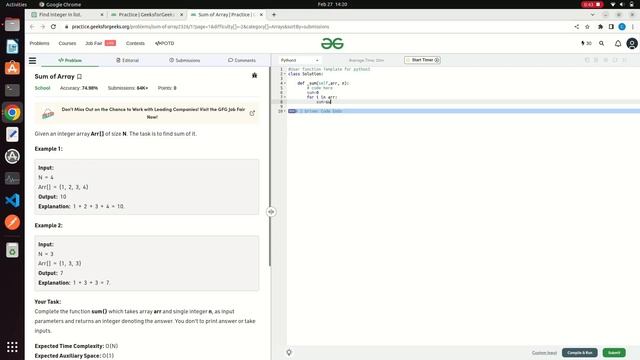
Task: Click the 'Expected Time Complexity' line
Action: pyautogui.click(x=76, y=346)
